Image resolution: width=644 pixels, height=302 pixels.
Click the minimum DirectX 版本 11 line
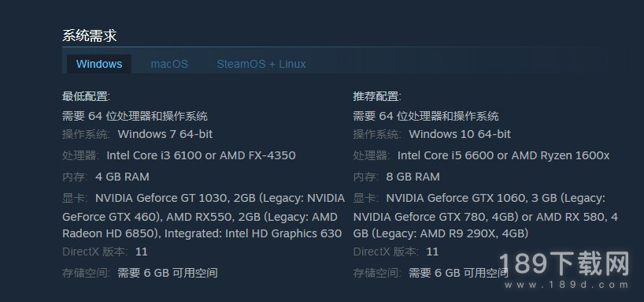105,252
